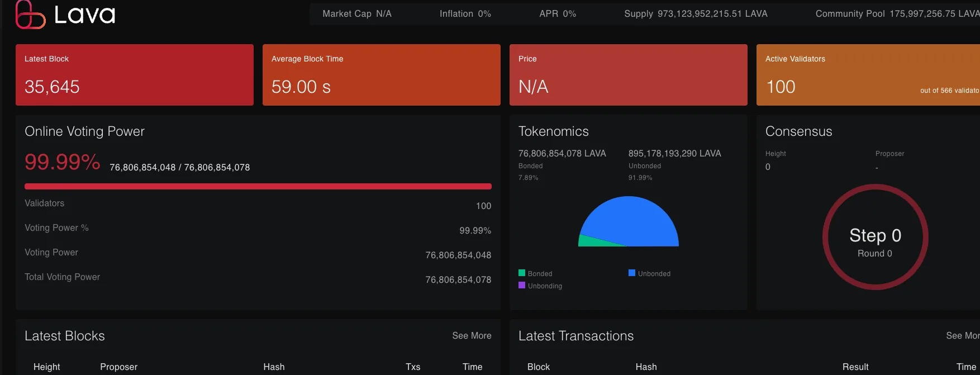Click out of 566 validators text
This screenshot has width=980, height=375.
[950, 91]
